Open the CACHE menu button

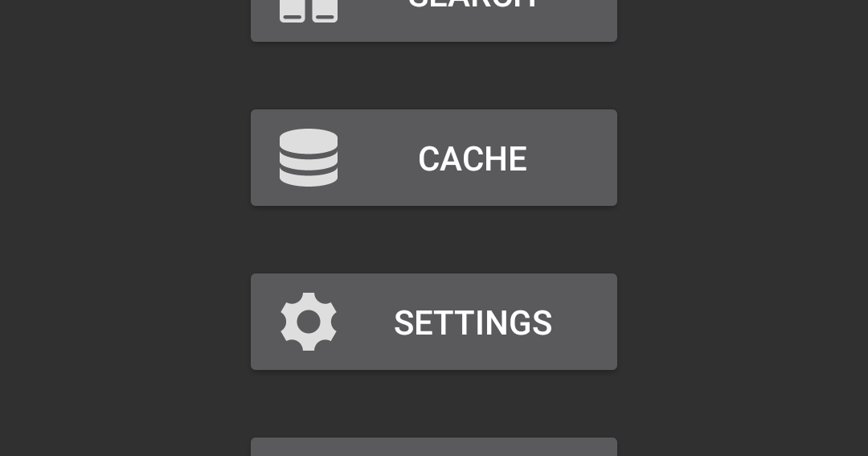pos(433,158)
